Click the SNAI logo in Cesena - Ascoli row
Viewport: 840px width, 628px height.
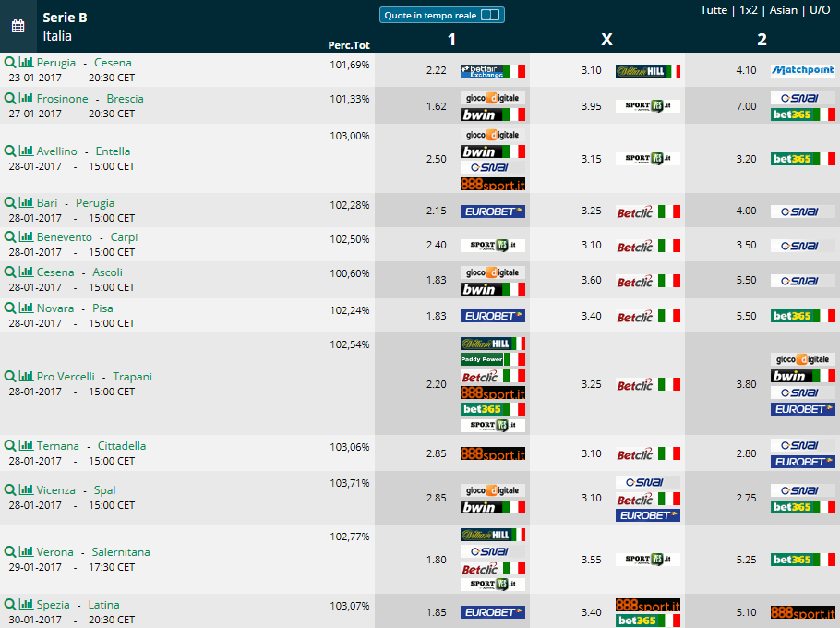802,281
